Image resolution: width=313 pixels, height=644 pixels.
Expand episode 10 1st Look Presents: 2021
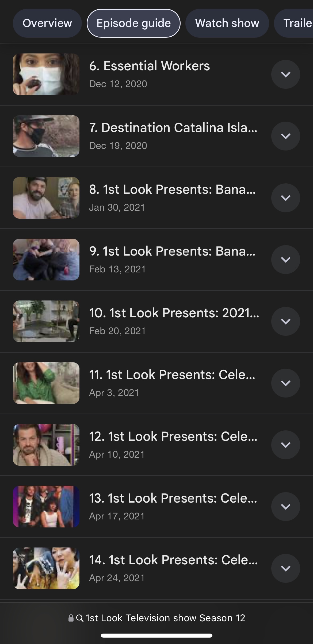(285, 321)
